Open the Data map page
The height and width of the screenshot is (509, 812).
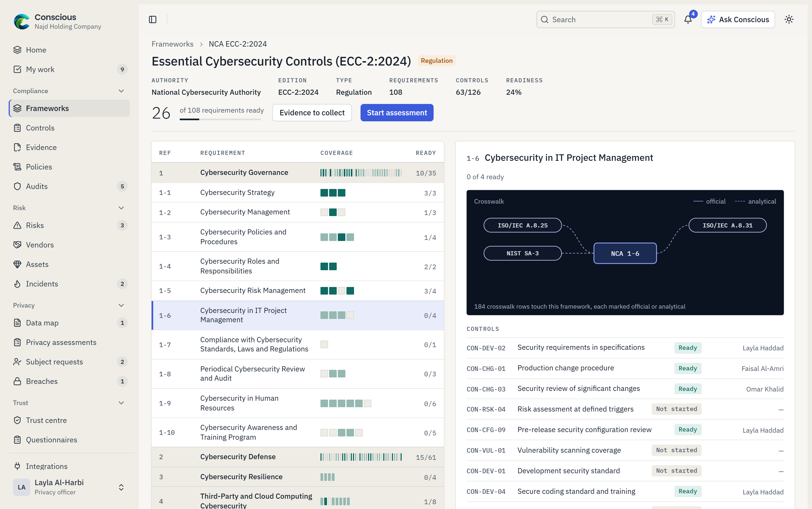pos(69,323)
